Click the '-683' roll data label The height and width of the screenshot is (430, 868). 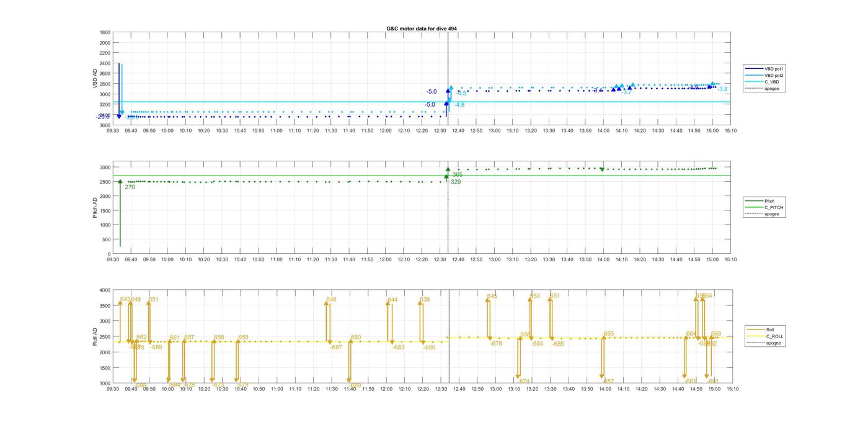tap(398, 347)
